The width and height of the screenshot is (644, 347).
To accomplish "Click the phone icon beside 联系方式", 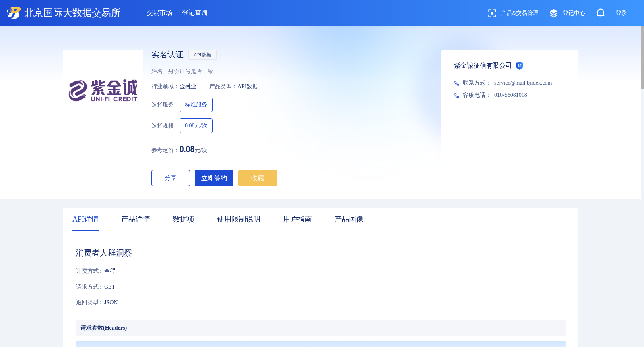I will (457, 83).
